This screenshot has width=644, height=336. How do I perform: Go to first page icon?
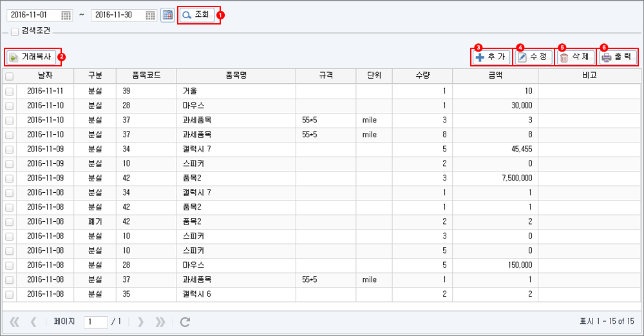[14, 322]
